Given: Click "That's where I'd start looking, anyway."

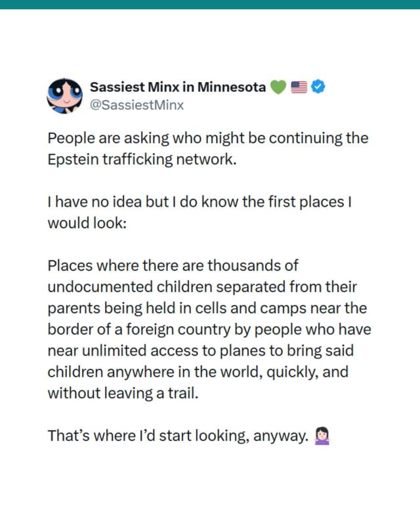Looking at the screenshot, I should point(177,436).
